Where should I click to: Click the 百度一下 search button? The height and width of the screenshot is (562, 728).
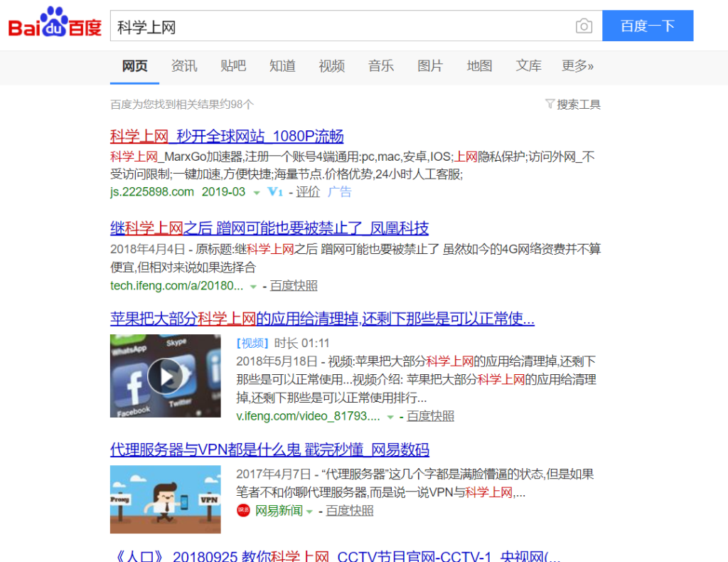[x=648, y=26]
